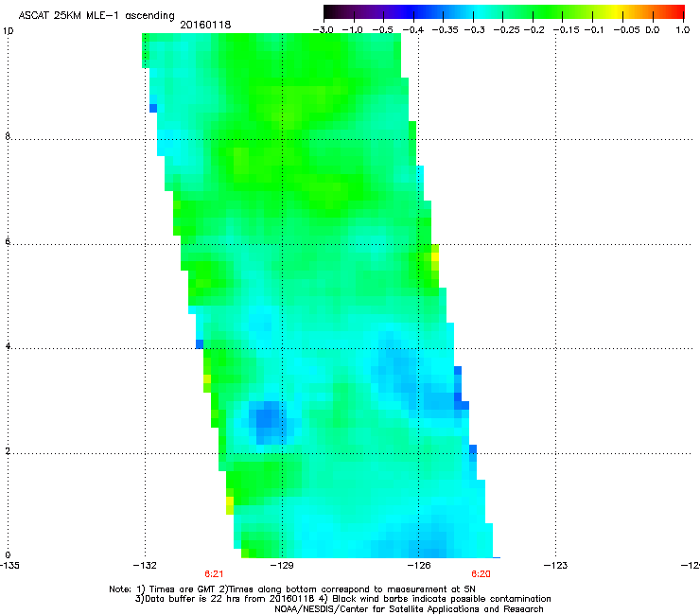Select the colorbar end label "1.0"
Screen dimensions: 700x615
point(683,30)
